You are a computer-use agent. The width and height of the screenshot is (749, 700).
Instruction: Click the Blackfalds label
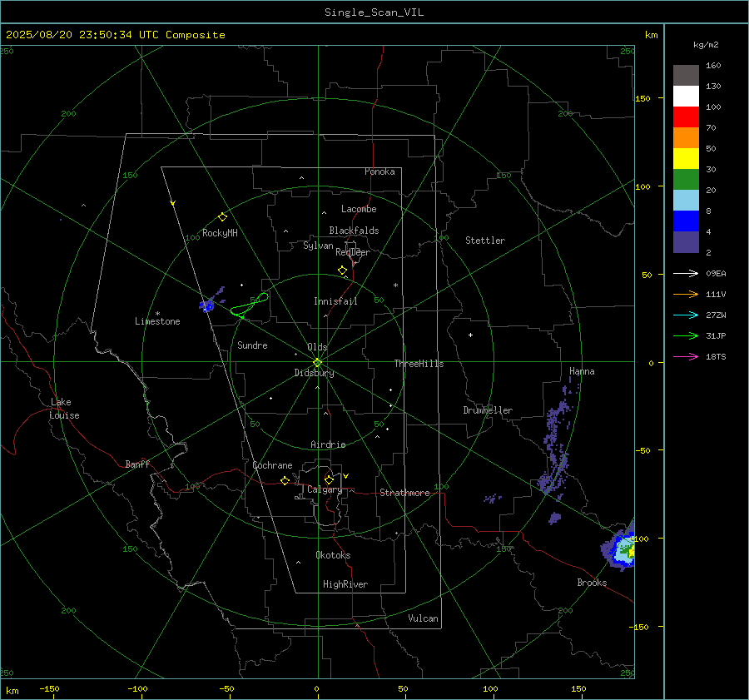click(354, 231)
